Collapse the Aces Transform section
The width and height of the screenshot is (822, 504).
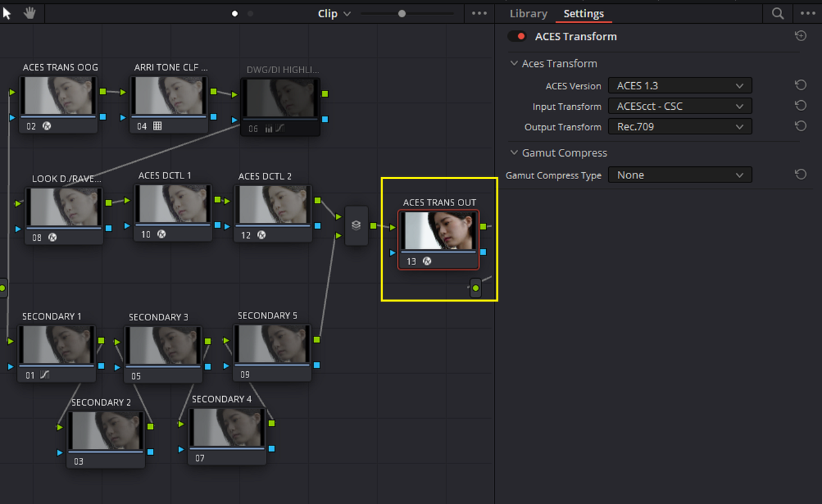coord(514,64)
